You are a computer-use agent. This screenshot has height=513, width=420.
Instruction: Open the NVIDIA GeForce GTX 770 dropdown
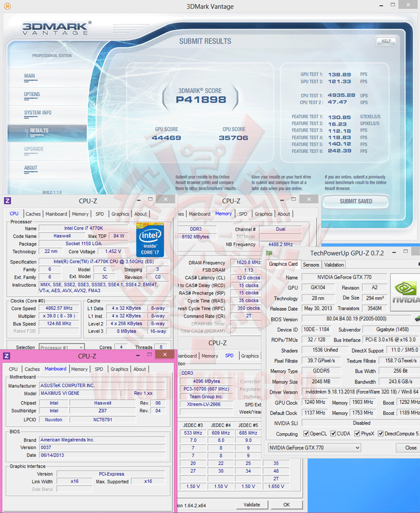click(314, 448)
